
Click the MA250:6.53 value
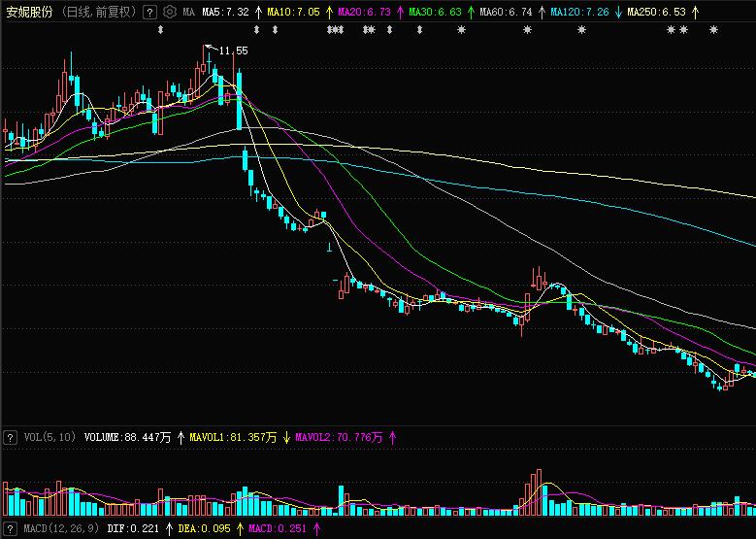[x=657, y=12]
